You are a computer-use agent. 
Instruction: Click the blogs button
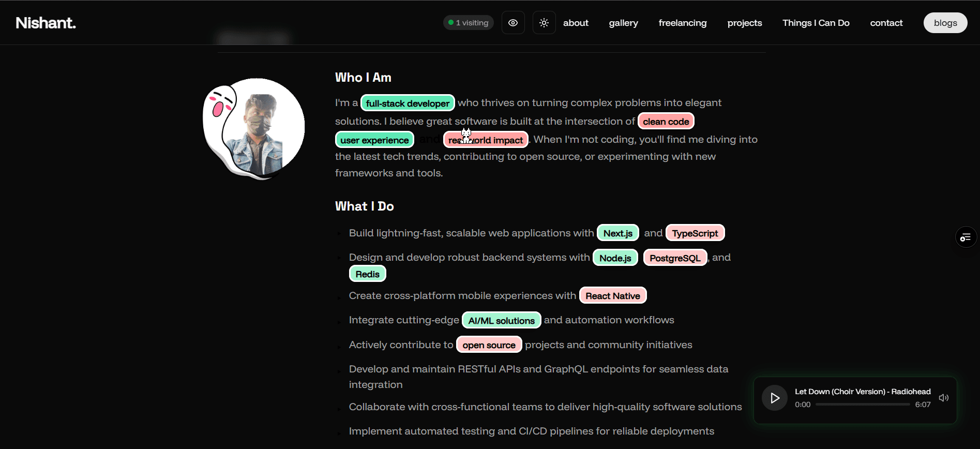945,23
